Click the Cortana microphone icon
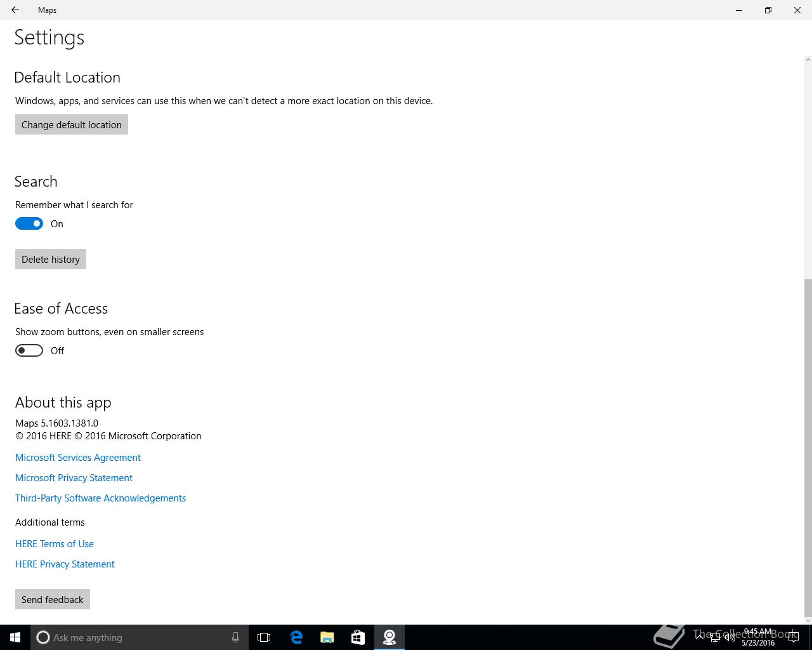The image size is (812, 650). pyautogui.click(x=235, y=637)
